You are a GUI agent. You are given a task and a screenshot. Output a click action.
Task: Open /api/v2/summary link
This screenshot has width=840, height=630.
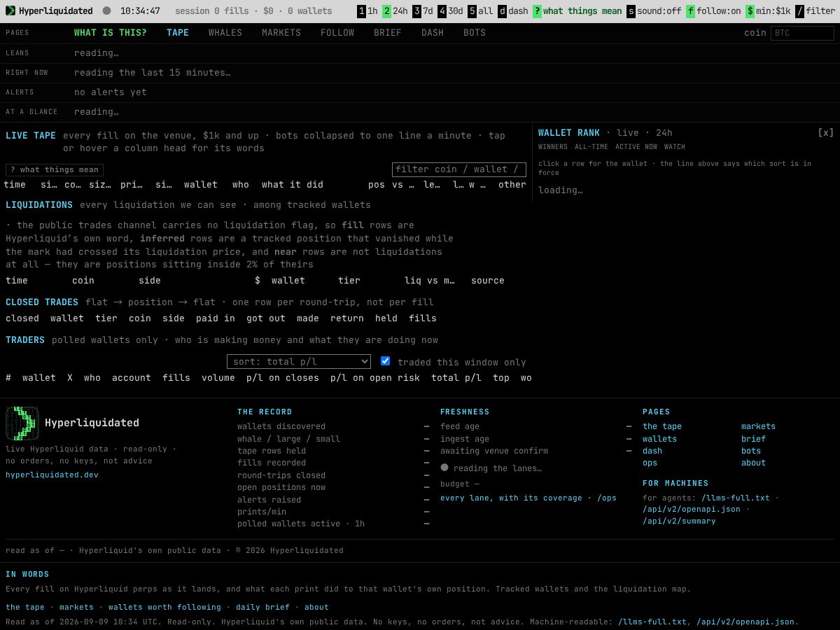pos(679,521)
